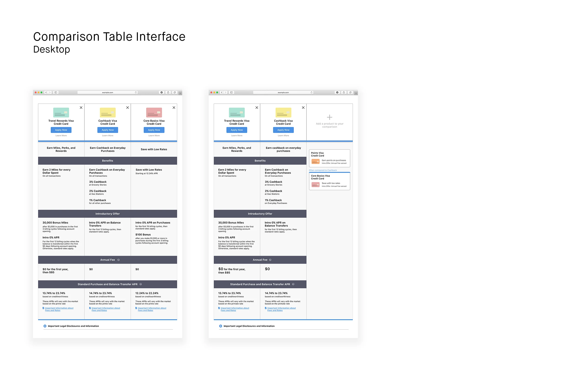581x392 pixels.
Task: Reload page in left browser address bar
Action: (x=136, y=93)
